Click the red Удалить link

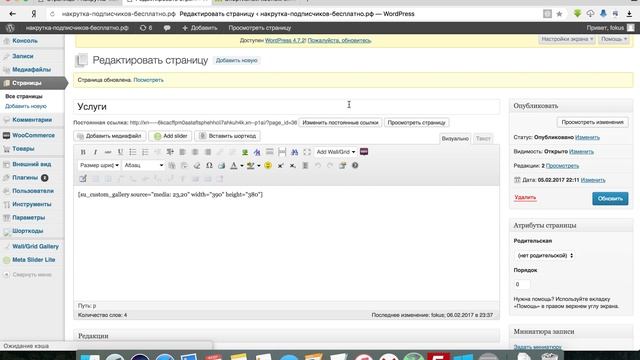[x=525, y=198]
